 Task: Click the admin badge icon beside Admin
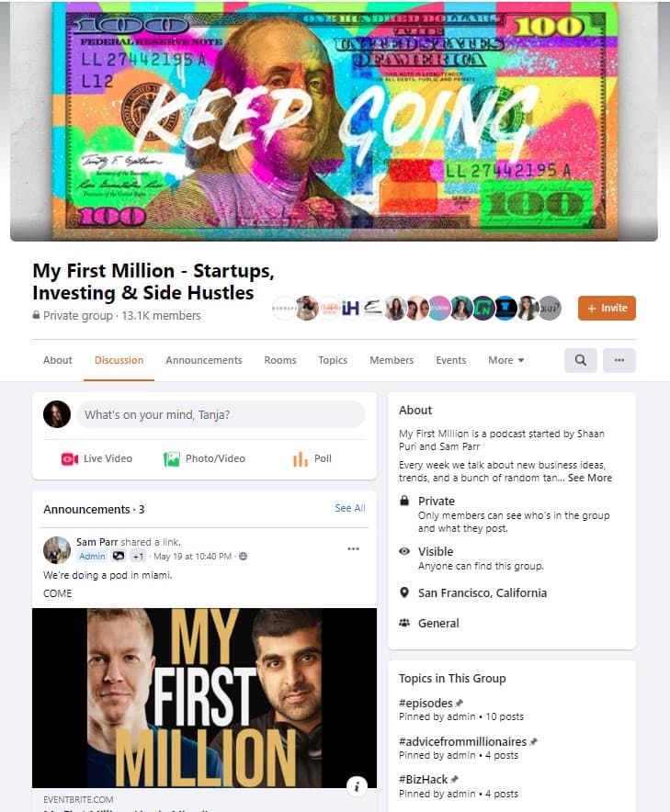(119, 556)
